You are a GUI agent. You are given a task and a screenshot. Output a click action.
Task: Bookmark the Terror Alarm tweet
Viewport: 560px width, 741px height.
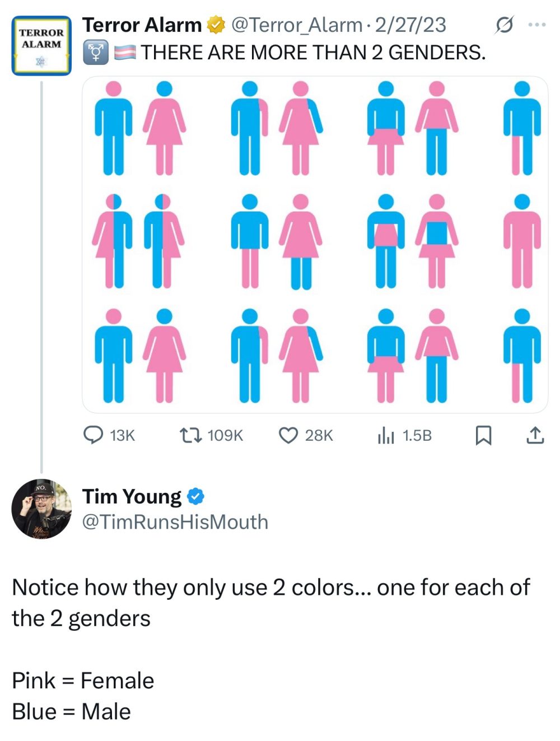[483, 435]
